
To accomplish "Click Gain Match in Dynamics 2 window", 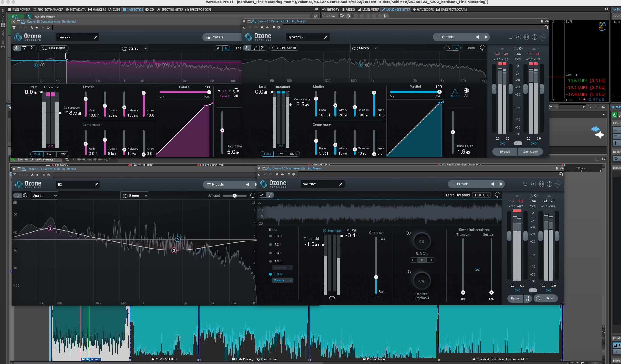I will point(530,152).
